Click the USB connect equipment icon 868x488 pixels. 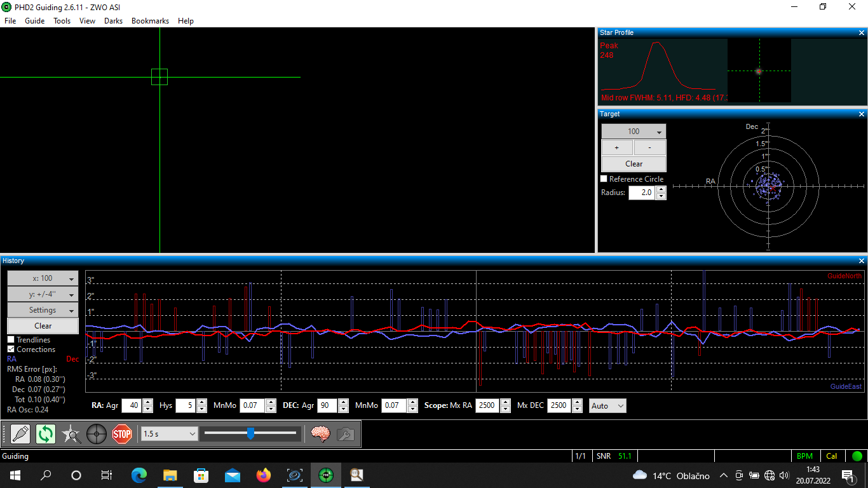point(20,434)
